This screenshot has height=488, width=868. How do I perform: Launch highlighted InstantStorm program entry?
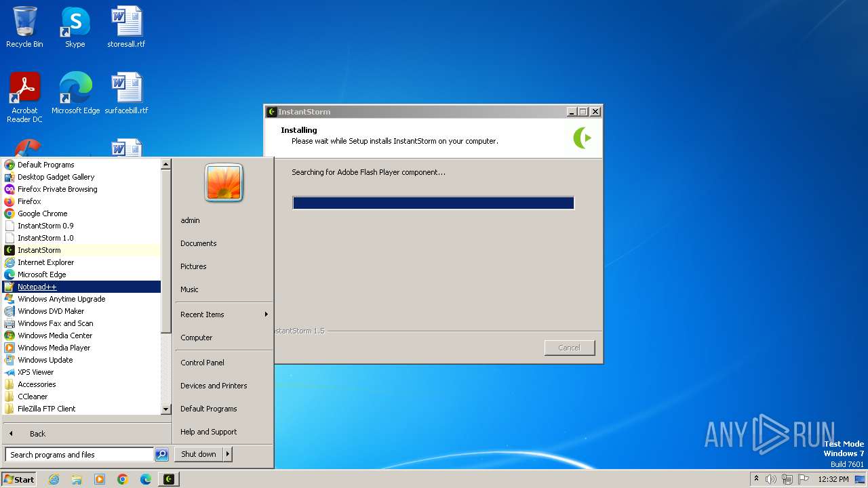pos(81,250)
